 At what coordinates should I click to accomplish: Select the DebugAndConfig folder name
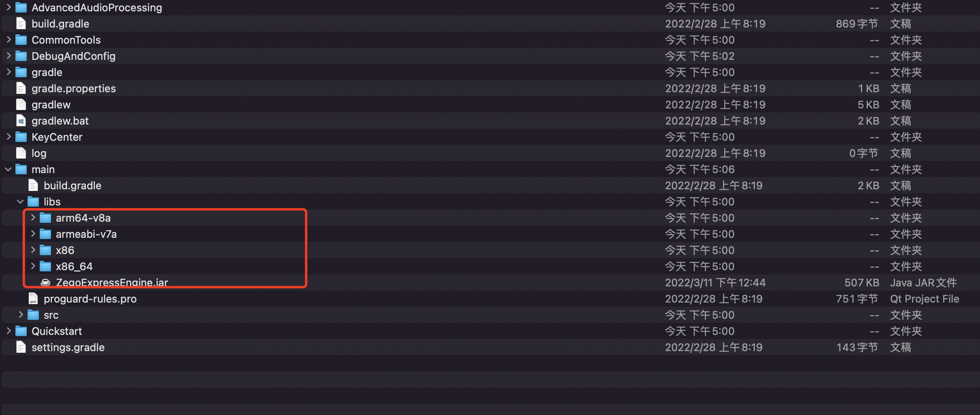(x=74, y=56)
